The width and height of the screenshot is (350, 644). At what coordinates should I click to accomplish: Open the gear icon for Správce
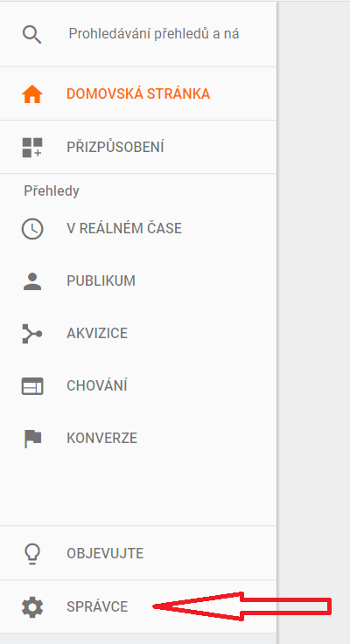32,607
